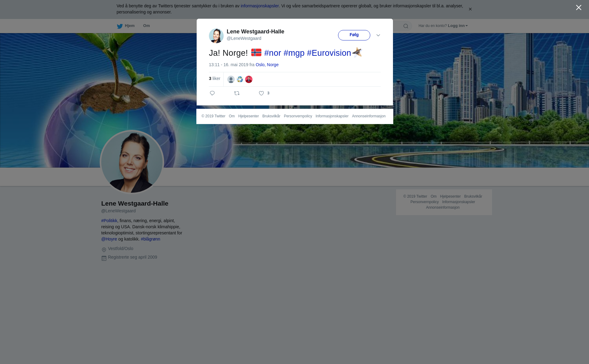Click the reply speech bubble icon
589x364 pixels.
212,93
